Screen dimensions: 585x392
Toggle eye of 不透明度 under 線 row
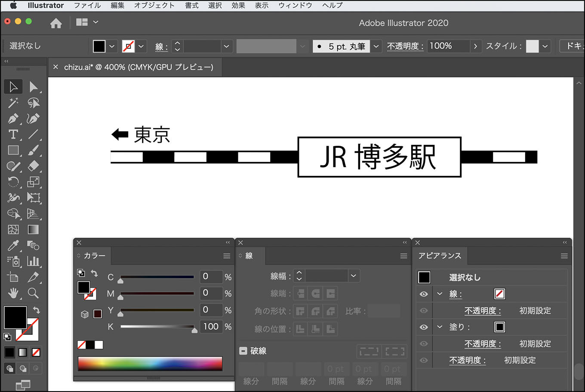click(424, 310)
